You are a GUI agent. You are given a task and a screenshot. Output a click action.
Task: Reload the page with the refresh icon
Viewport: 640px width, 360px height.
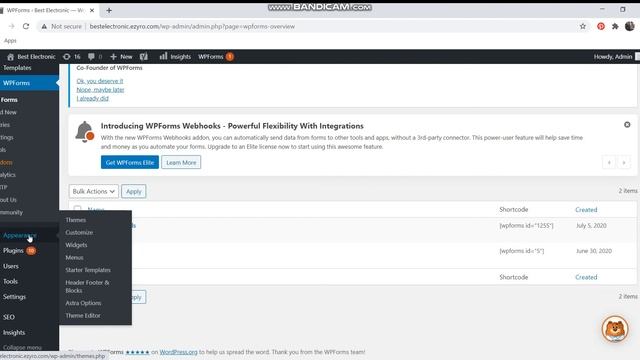click(x=26, y=26)
